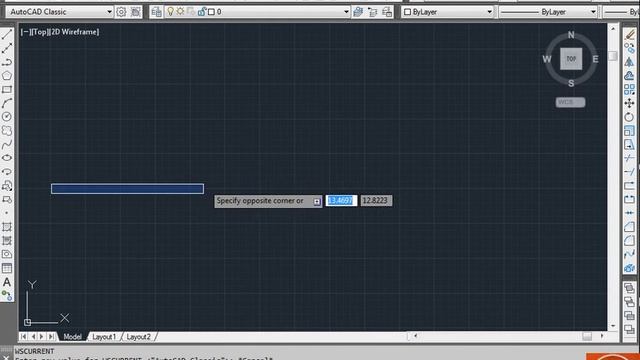Toggle layer 0 on/off lightbulb
Viewport: 640px width, 360px height.
[x=171, y=12]
